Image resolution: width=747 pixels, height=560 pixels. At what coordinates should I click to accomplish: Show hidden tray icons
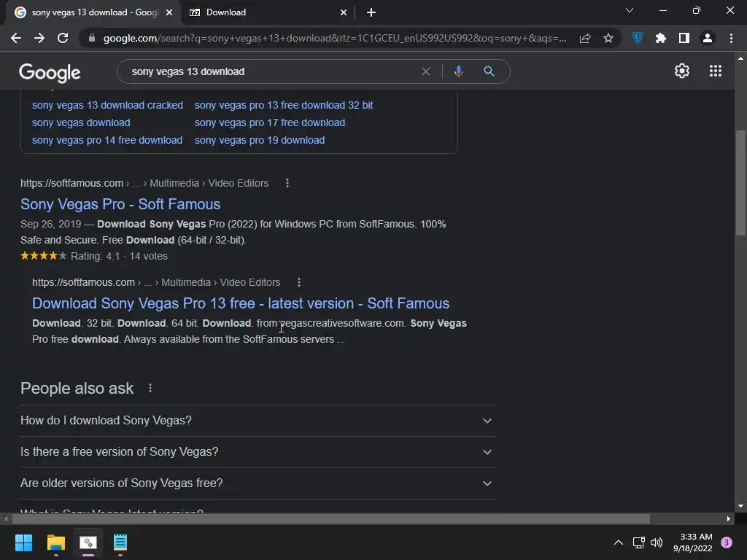pos(619,542)
